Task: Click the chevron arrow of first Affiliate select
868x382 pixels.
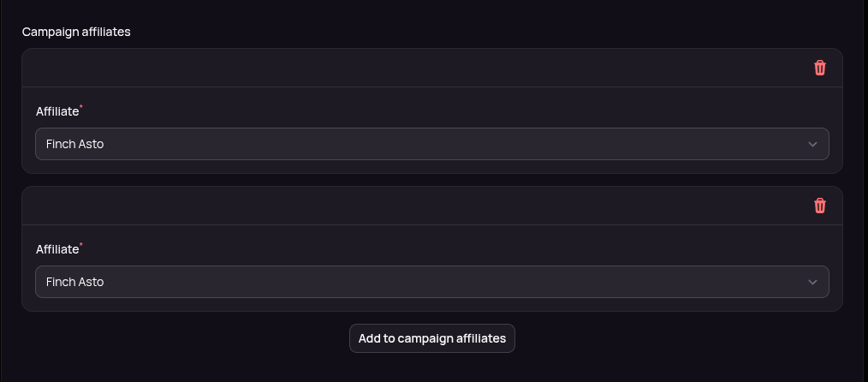Action: pyautogui.click(x=812, y=144)
